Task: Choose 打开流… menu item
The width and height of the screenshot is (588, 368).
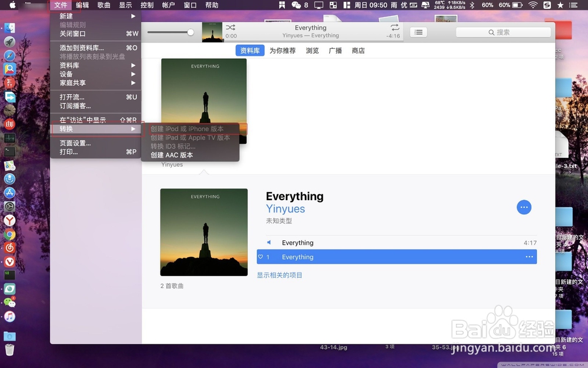Action: tap(96, 97)
